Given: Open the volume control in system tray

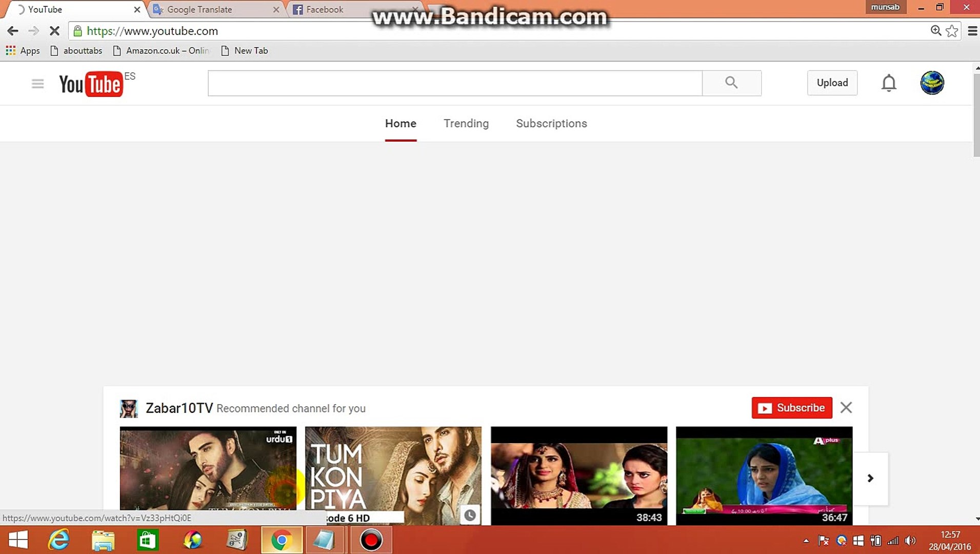Looking at the screenshot, I should click(x=910, y=541).
